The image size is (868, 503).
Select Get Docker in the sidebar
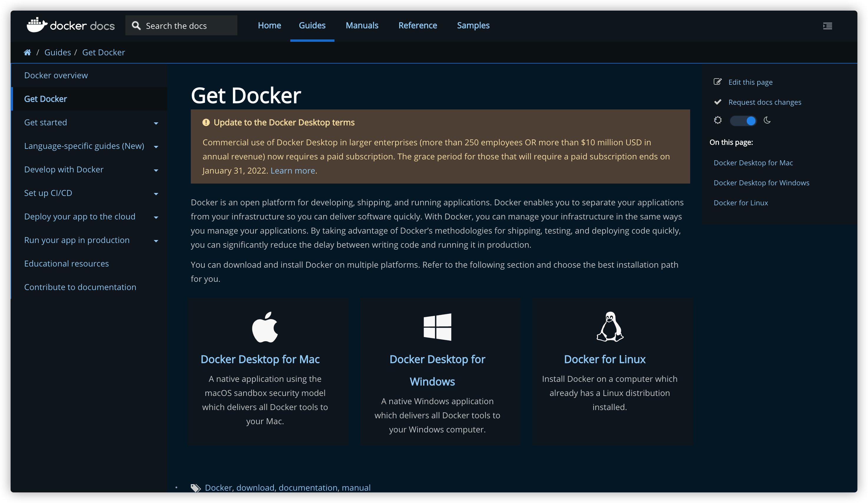tap(45, 99)
